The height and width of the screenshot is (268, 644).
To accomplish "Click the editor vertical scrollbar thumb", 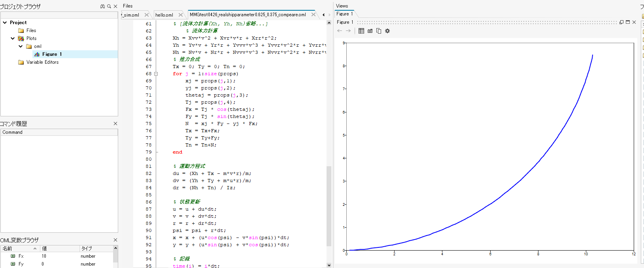I will pos(329,206).
